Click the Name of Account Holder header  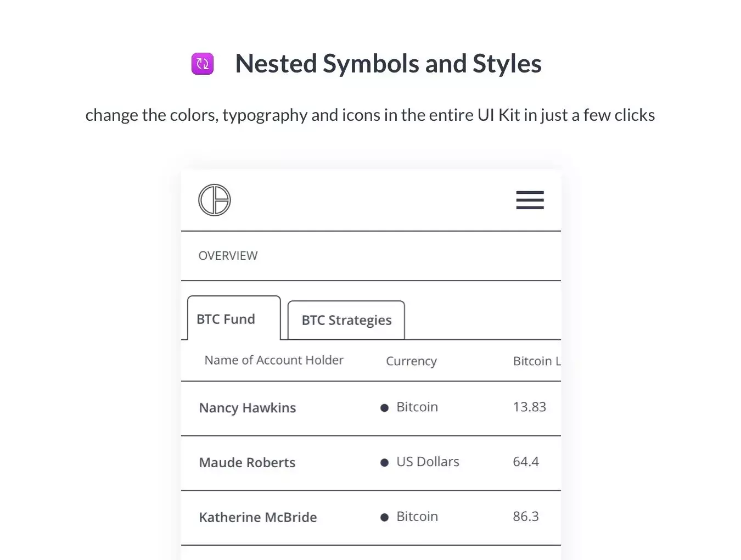tap(274, 360)
